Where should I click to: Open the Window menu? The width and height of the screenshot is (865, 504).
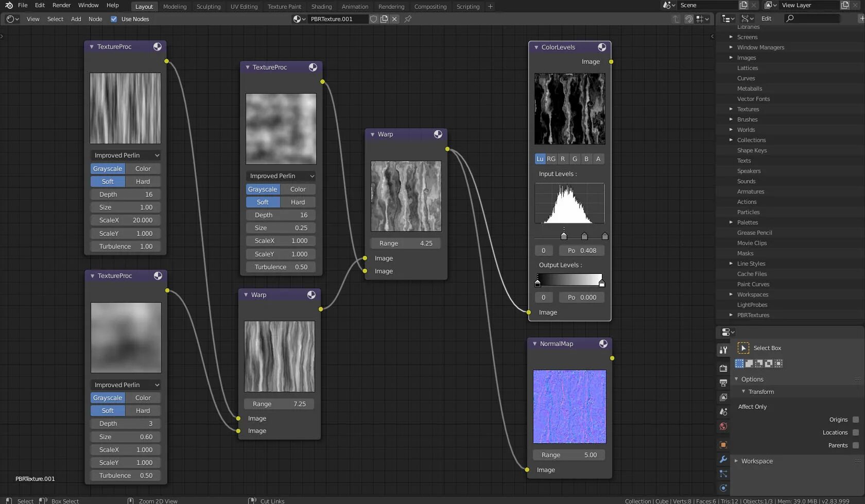click(x=88, y=5)
